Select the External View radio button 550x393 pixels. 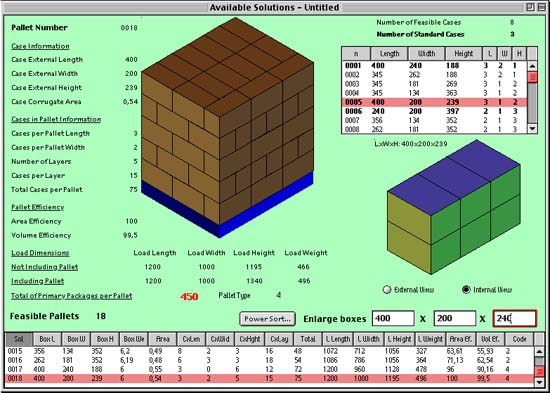point(387,290)
